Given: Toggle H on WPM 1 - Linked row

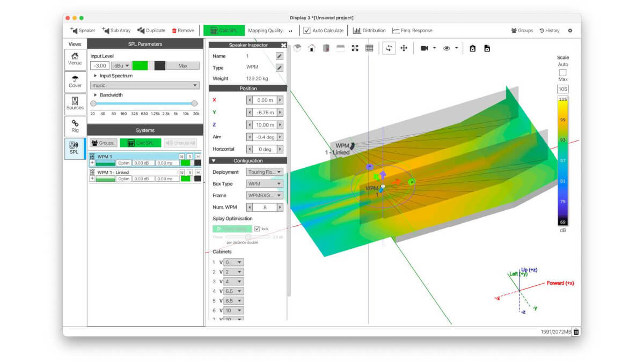Looking at the screenshot, I should click(198, 172).
